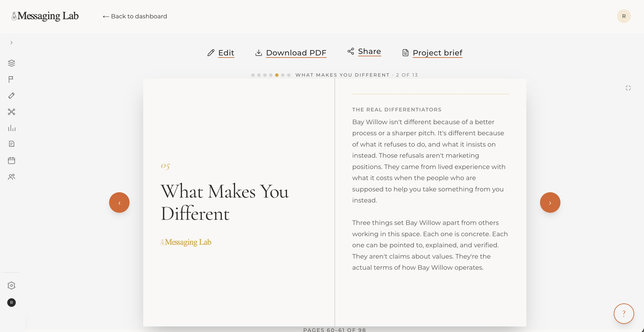Screen dimensions: 644x332
Task: Click the gold Messaging Lab logo on page
Action: pyautogui.click(x=186, y=242)
